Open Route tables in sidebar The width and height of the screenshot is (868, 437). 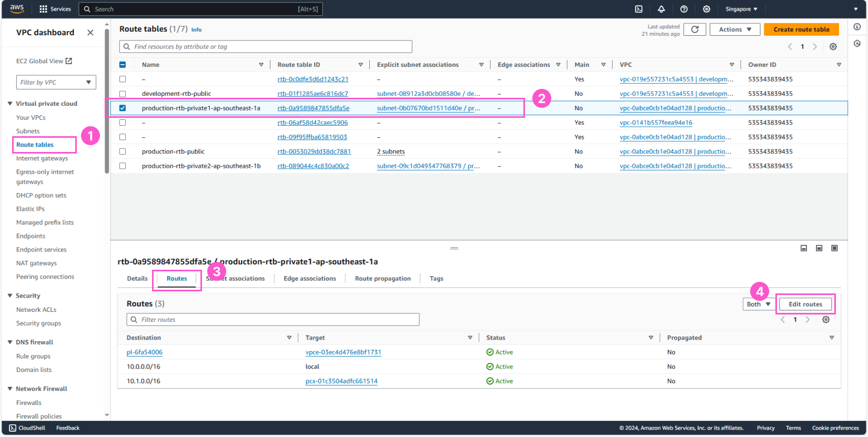35,145
